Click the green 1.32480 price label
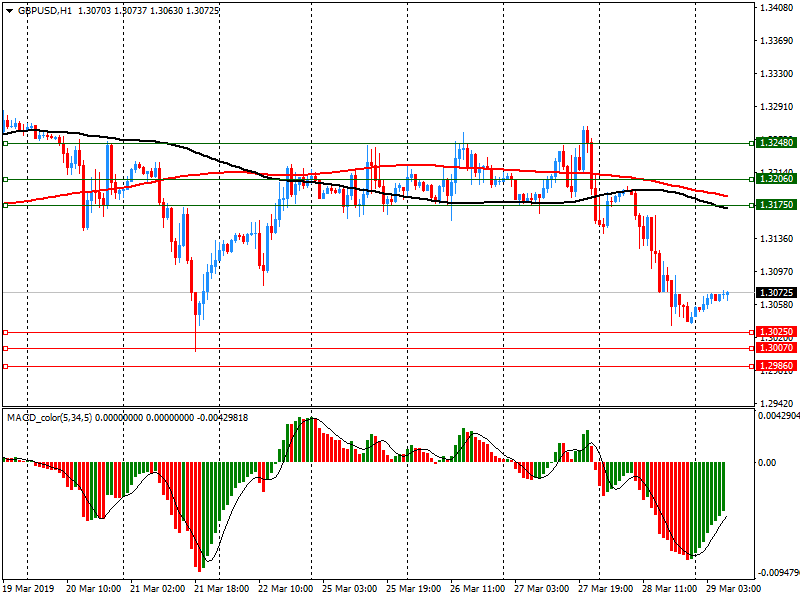The image size is (800, 600). 775,143
